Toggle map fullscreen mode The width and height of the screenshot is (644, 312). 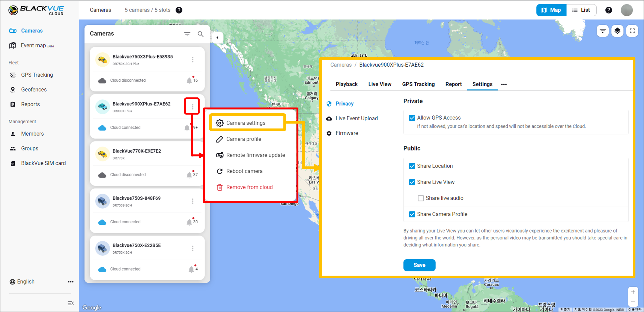[x=632, y=31]
